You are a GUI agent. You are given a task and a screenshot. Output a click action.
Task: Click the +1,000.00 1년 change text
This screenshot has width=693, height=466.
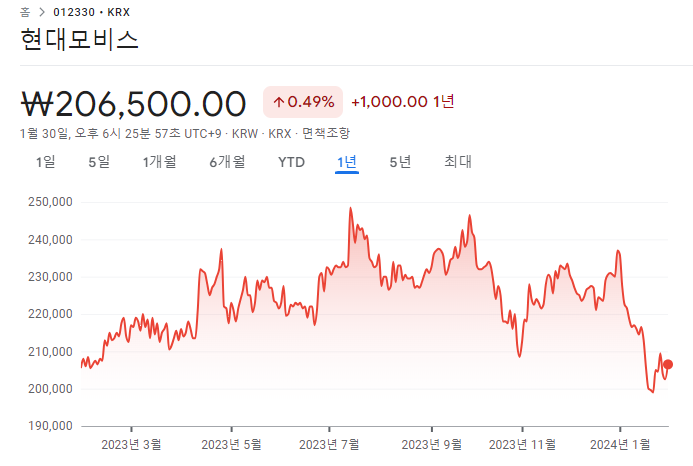click(x=403, y=102)
